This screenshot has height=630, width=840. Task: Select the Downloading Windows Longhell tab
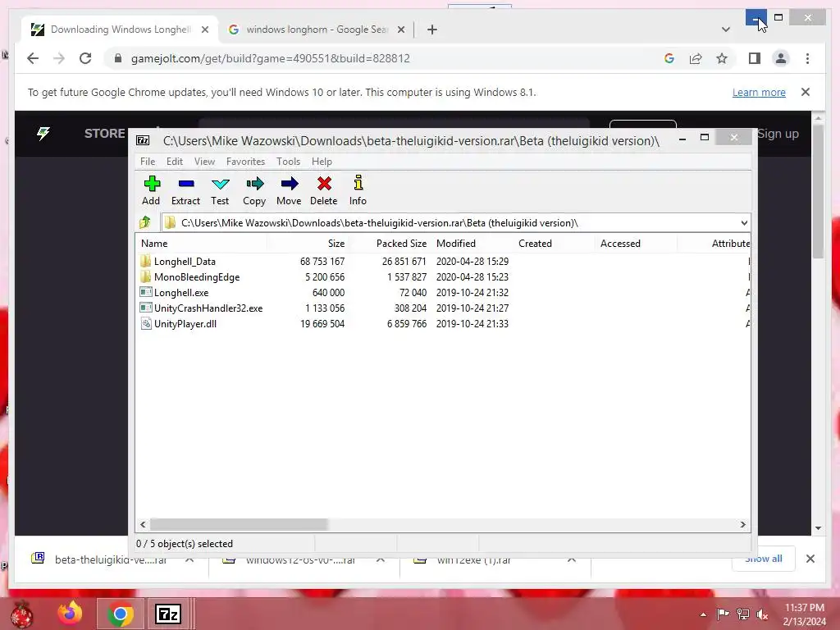[119, 30]
